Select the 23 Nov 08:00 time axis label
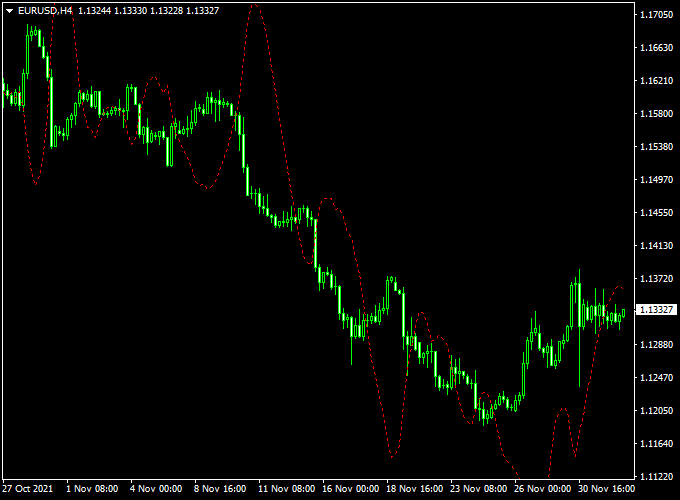This screenshot has height=500, width=680. 479,489
